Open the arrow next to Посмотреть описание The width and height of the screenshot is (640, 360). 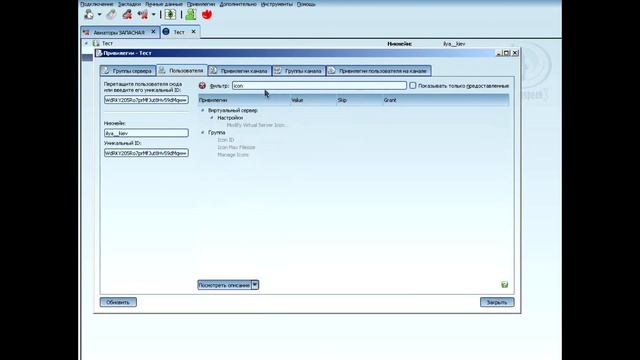(x=255, y=285)
